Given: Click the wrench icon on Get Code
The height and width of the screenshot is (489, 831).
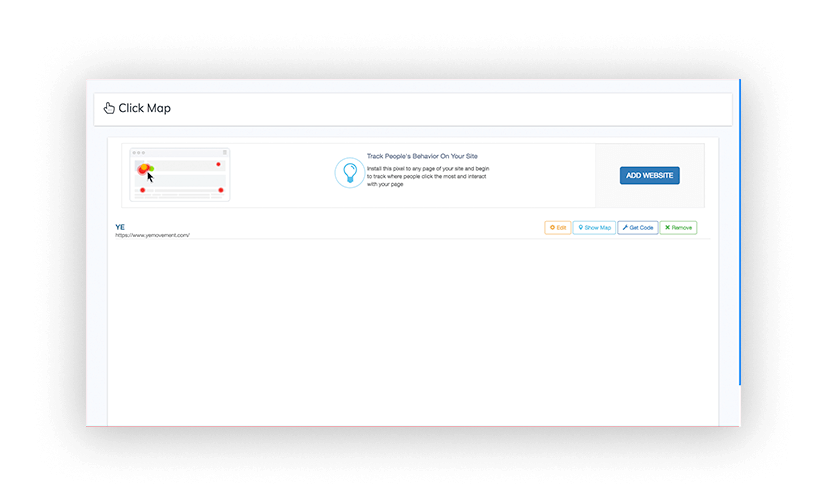Looking at the screenshot, I should 625,228.
